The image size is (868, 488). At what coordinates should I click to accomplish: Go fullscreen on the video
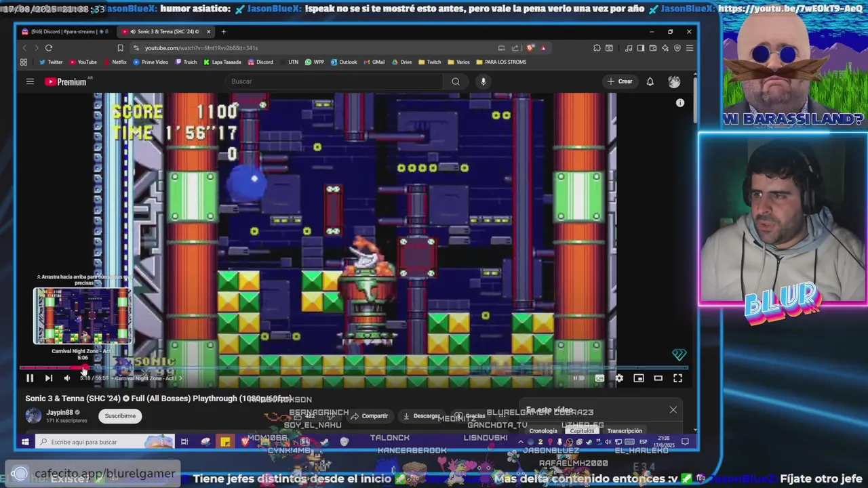[x=677, y=378]
